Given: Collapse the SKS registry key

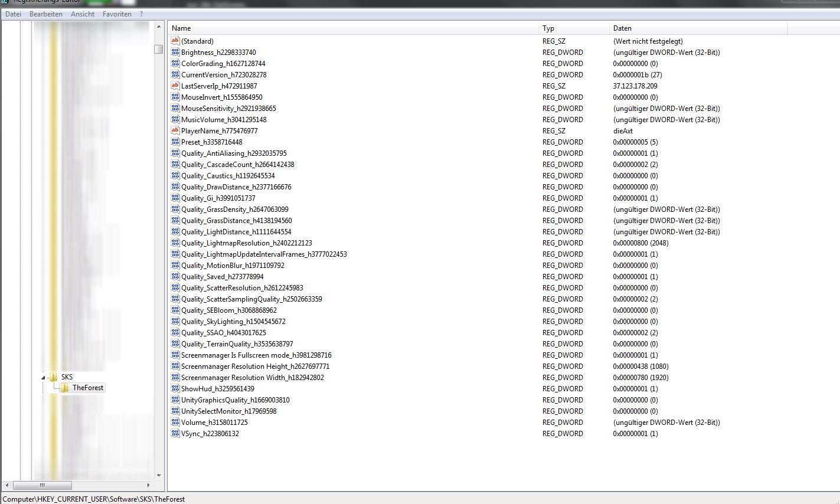Looking at the screenshot, I should 43,377.
